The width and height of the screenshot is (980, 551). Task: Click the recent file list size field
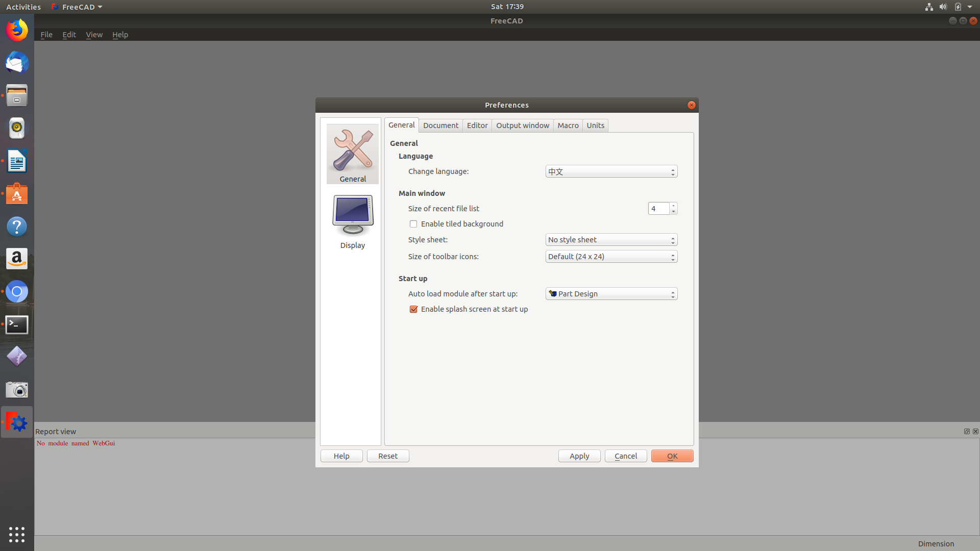[x=659, y=209]
